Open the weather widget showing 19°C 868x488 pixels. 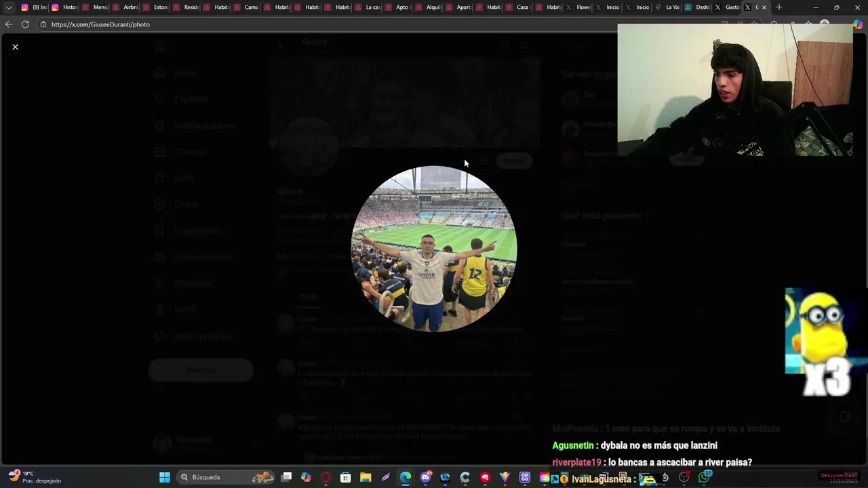[34, 477]
